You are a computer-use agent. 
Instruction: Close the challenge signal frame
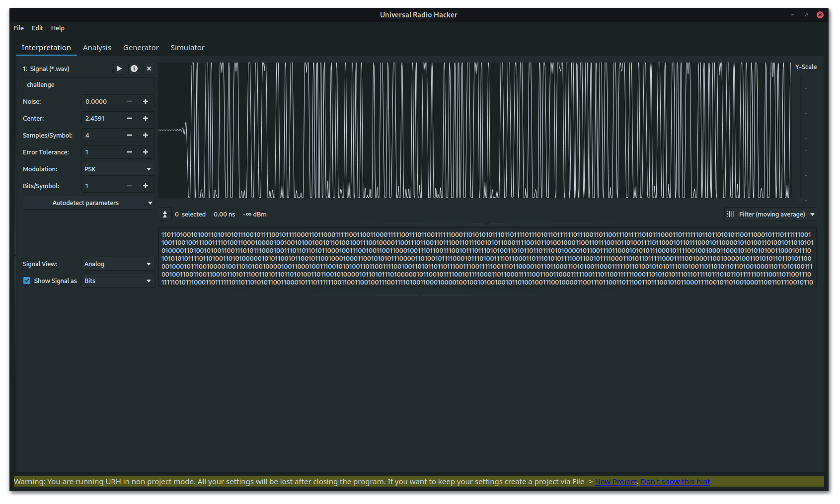[x=149, y=69]
